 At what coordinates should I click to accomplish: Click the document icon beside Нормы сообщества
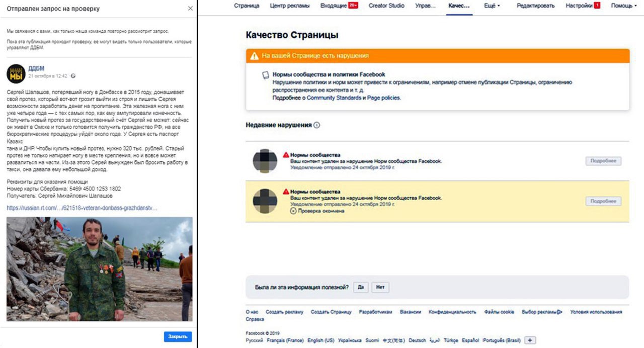coord(265,75)
